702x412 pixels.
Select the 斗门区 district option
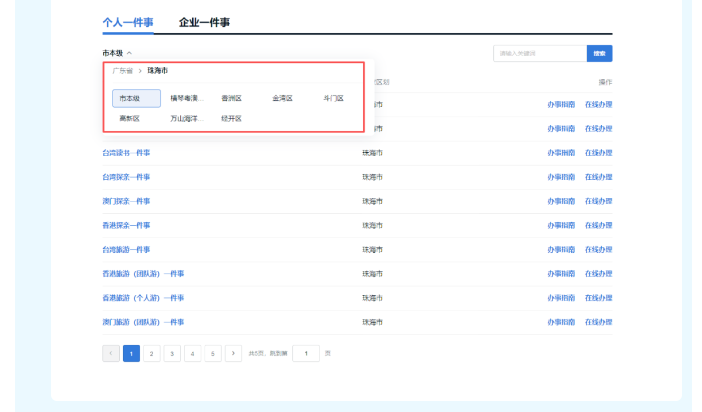point(333,98)
